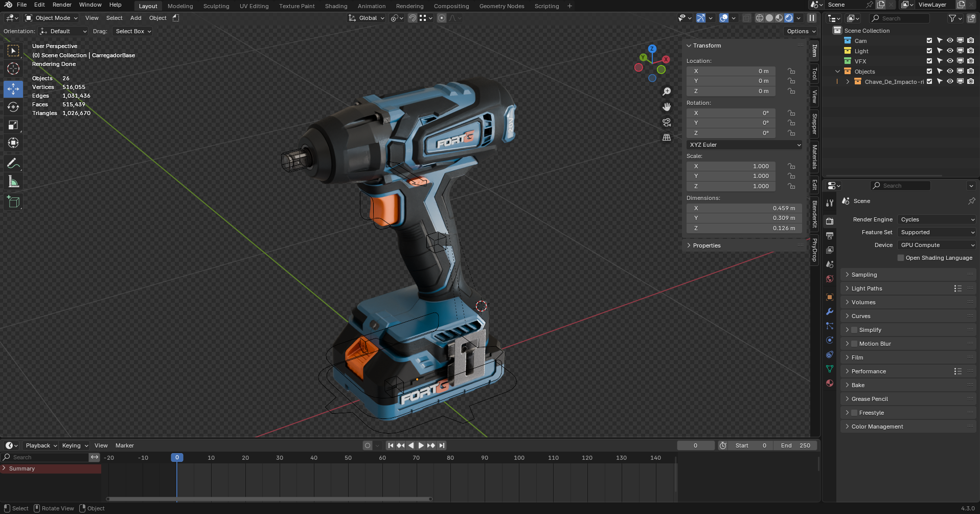Switch to material preview shading

pos(779,18)
